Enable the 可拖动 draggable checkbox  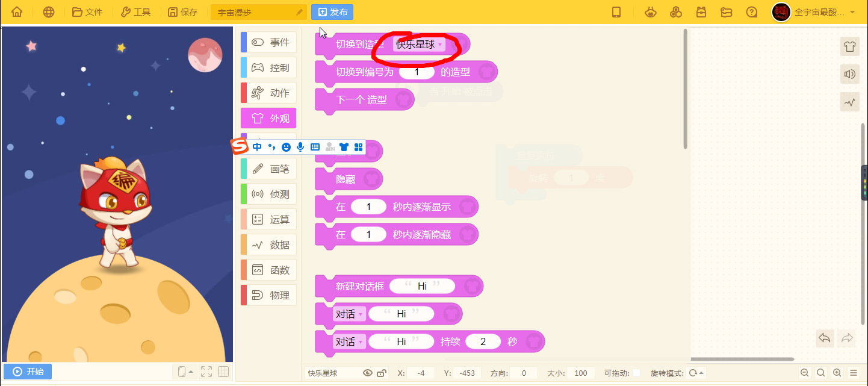pos(636,373)
